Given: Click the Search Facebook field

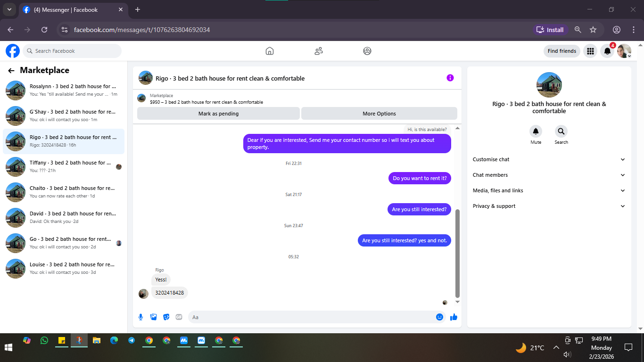Looking at the screenshot, I should pos(72,51).
